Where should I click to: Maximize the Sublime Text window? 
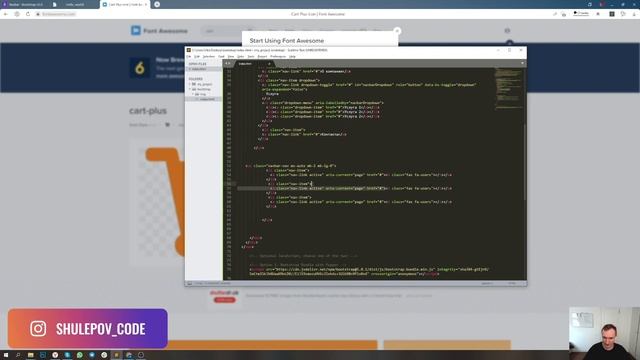509,50
